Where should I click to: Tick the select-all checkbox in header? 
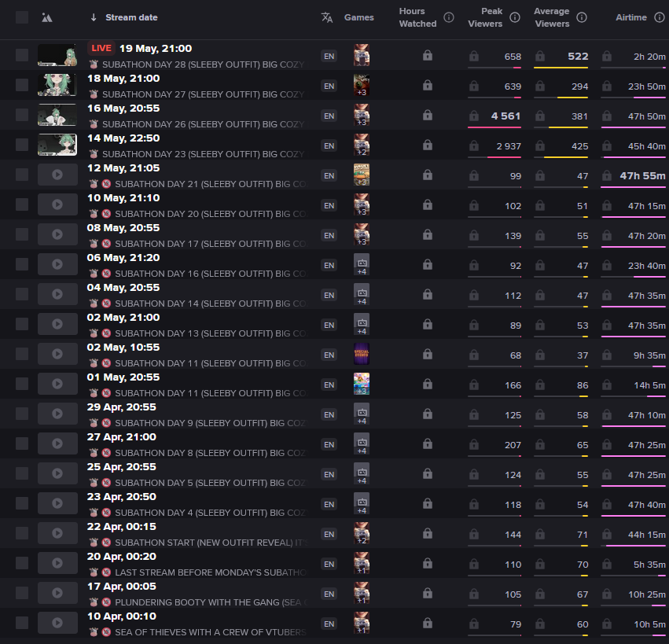tap(22, 17)
